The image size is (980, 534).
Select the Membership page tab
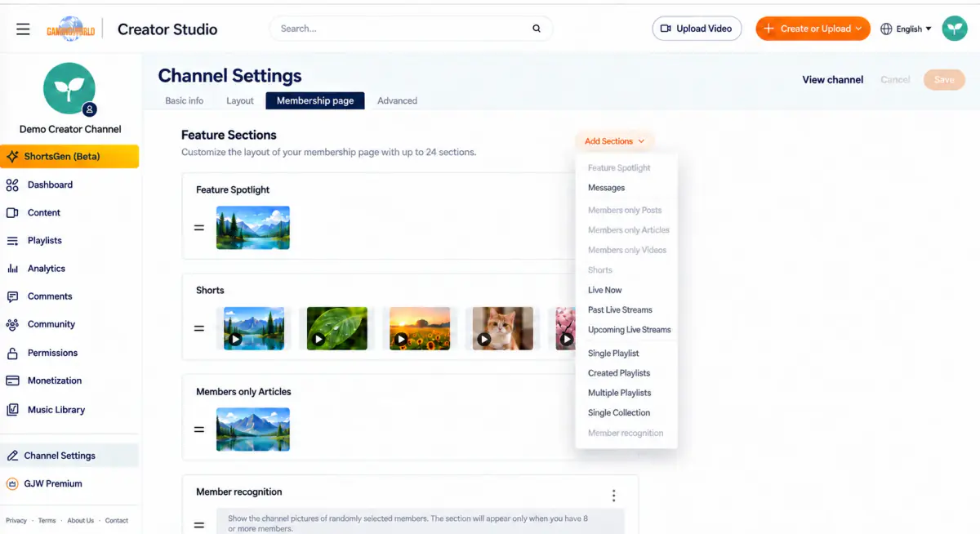315,100
